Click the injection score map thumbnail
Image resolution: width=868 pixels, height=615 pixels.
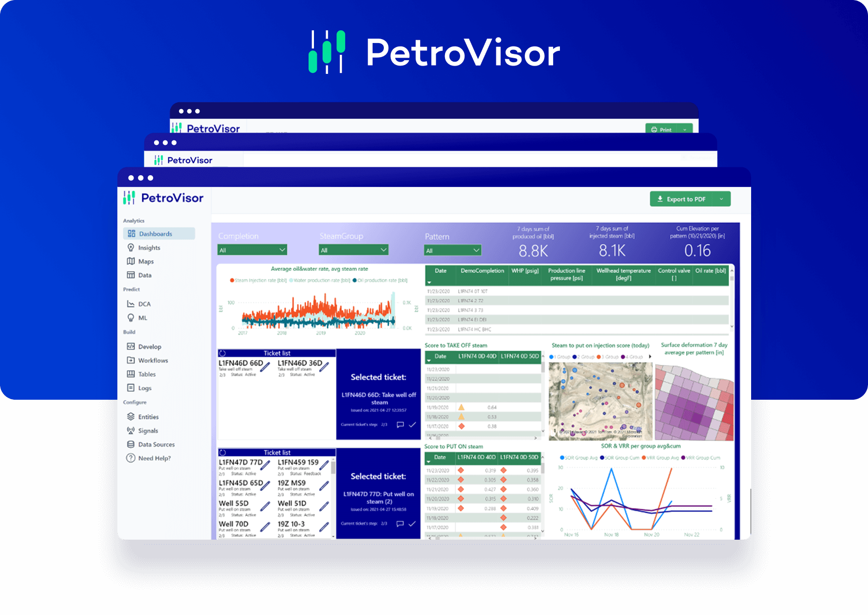[x=601, y=401]
